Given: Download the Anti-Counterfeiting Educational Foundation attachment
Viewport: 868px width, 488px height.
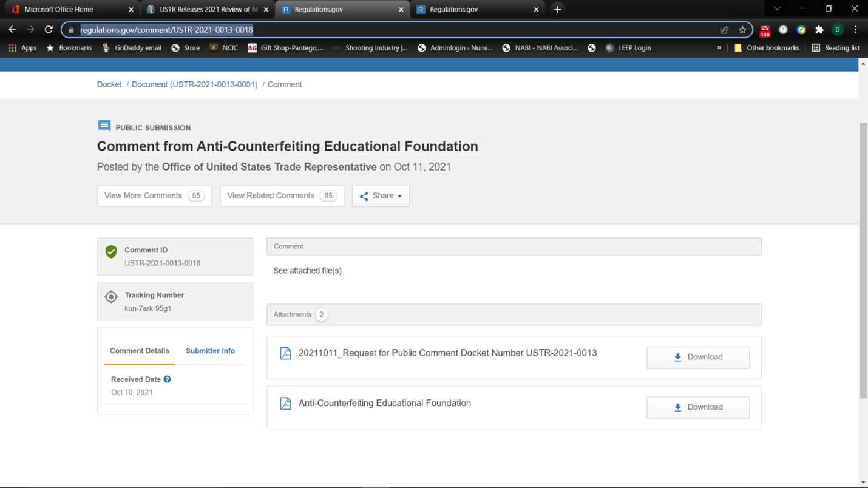Looking at the screenshot, I should point(697,407).
